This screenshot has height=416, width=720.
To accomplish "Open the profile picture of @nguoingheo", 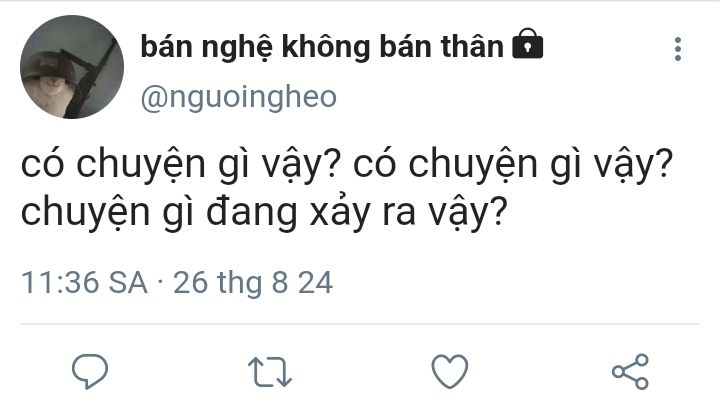I will 72,67.
